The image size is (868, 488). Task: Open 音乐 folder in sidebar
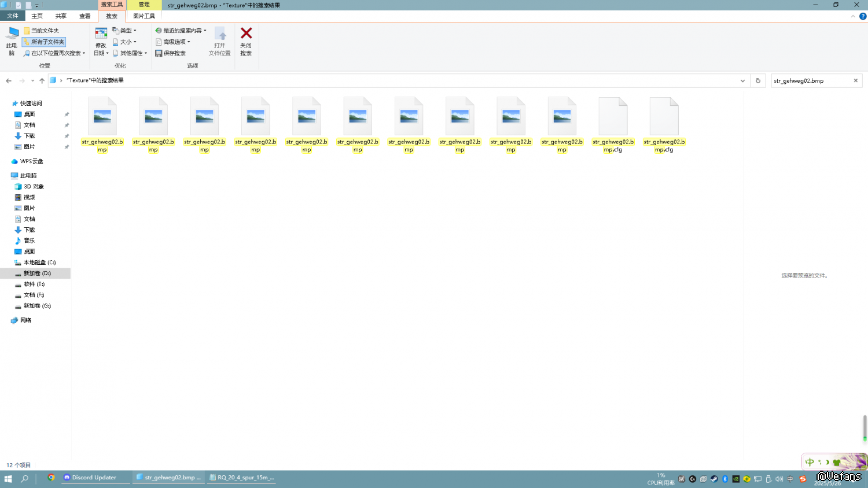click(x=25, y=241)
